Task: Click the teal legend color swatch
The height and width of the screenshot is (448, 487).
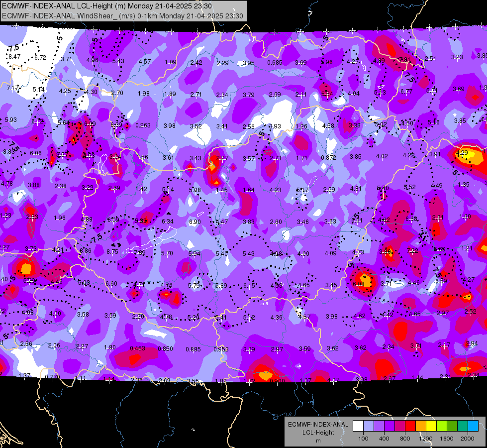Action: click(463, 426)
